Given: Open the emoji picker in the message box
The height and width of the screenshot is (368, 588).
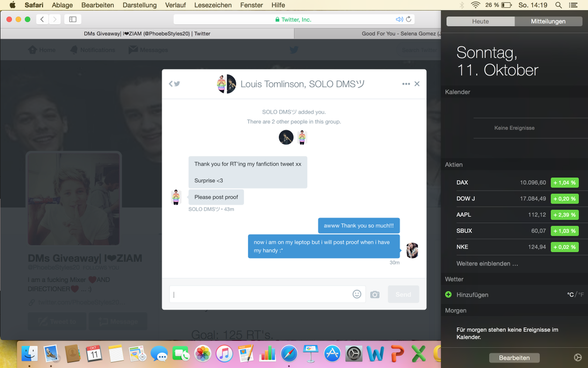Looking at the screenshot, I should [x=357, y=294].
